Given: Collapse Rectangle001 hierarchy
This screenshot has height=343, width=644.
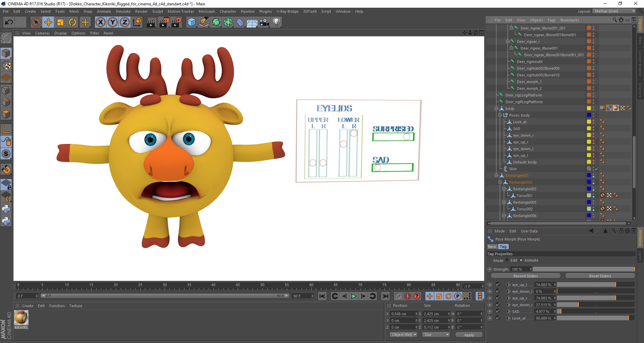Looking at the screenshot, I should pyautogui.click(x=496, y=176).
